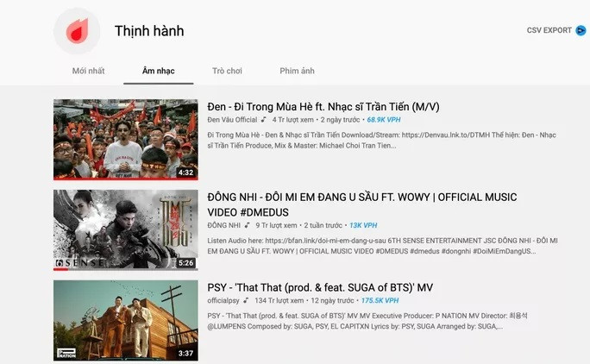590x364 pixels.
Task: Click the P NATION logo on PSY thumbnail
Action: coord(66,353)
